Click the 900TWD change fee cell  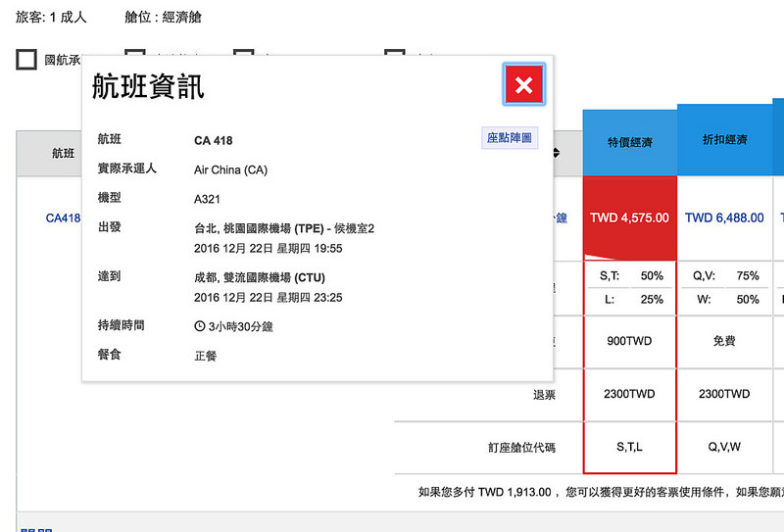pyautogui.click(x=629, y=342)
